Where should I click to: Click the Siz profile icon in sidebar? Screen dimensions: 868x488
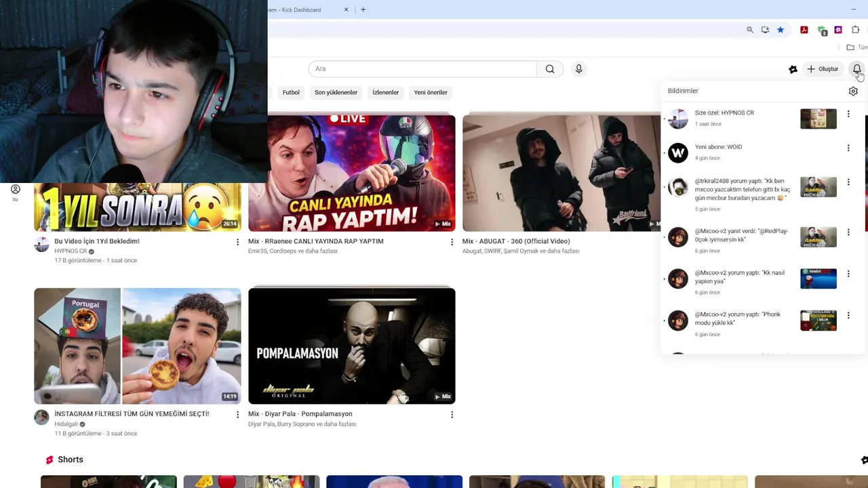16,189
